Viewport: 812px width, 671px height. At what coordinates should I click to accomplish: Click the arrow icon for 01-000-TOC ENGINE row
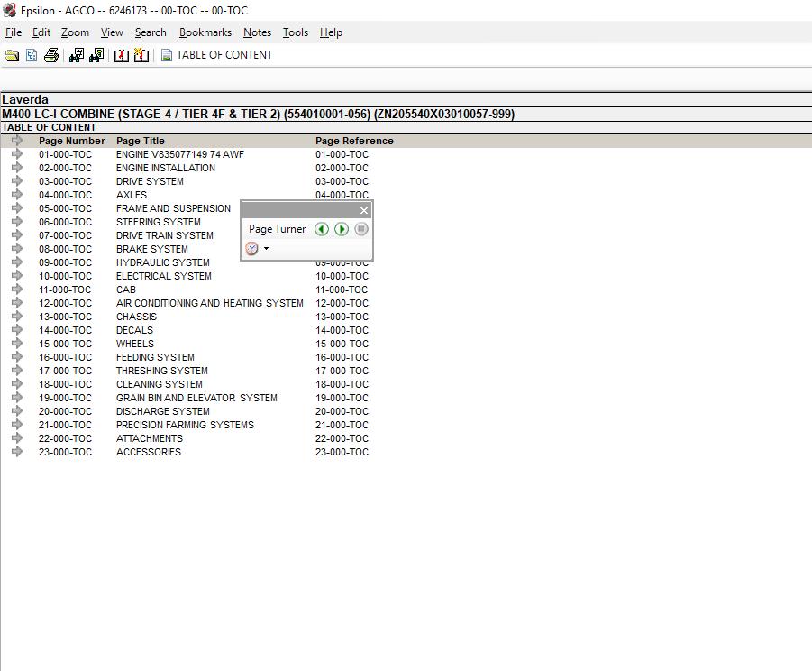coord(16,154)
